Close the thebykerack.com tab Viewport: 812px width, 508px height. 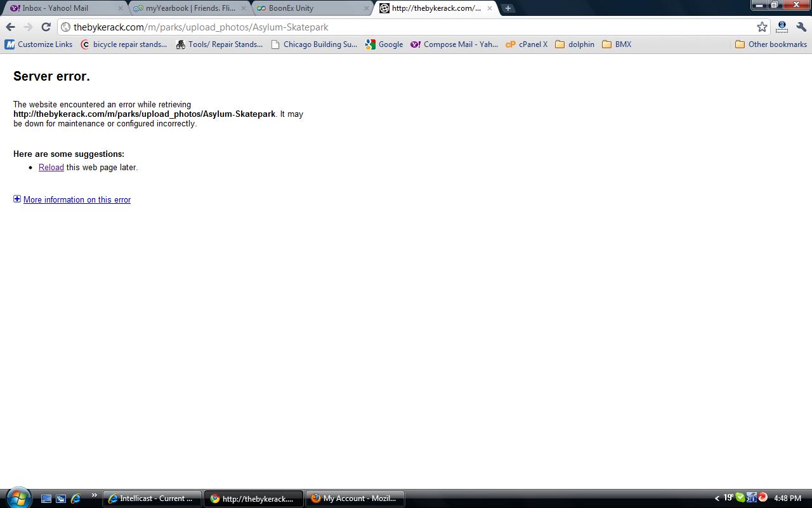tap(489, 8)
